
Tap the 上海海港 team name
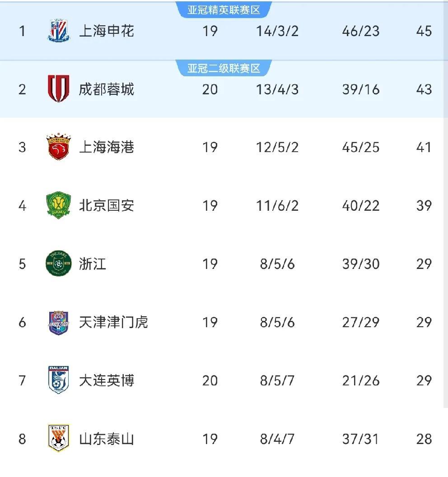tap(107, 148)
